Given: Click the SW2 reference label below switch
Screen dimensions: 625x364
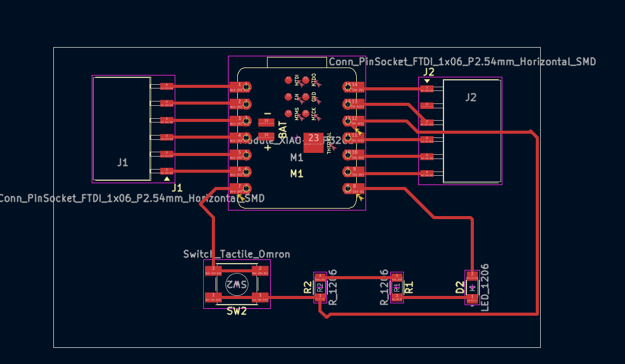Looking at the screenshot, I should (237, 311).
